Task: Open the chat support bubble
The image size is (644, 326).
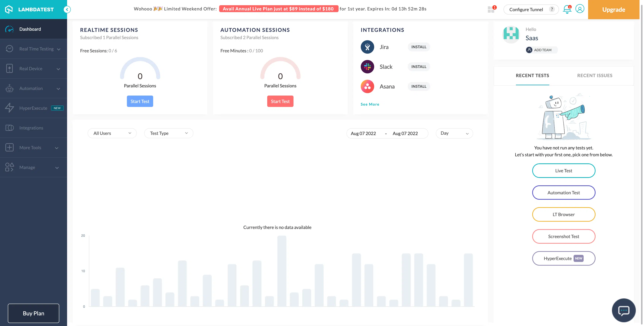Action: tap(624, 311)
